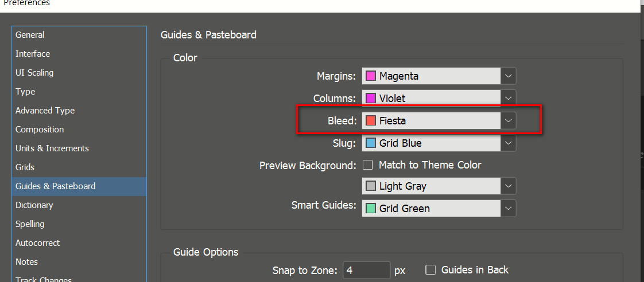This screenshot has width=644, height=282.
Task: Open the Margins color dropdown arrow
Action: click(509, 76)
